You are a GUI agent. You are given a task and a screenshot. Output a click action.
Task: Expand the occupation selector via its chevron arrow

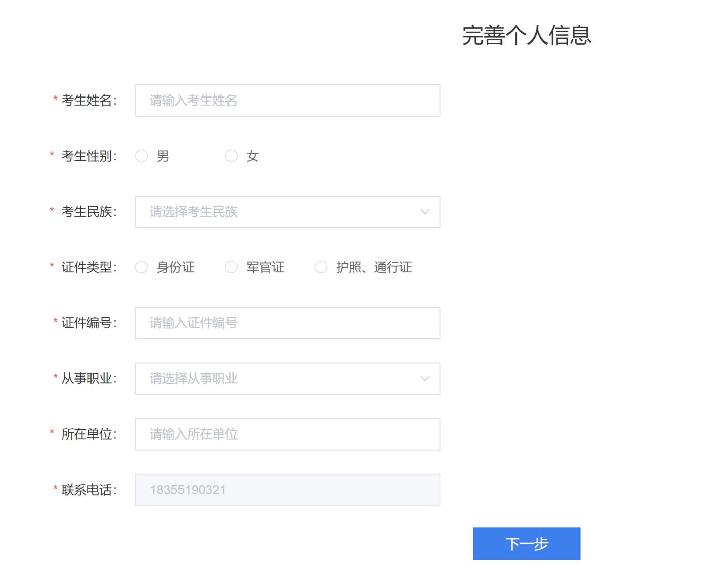coord(424,378)
